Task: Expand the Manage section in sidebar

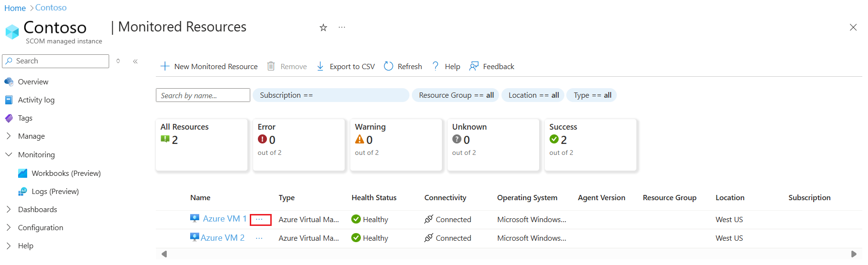Action: [9, 136]
